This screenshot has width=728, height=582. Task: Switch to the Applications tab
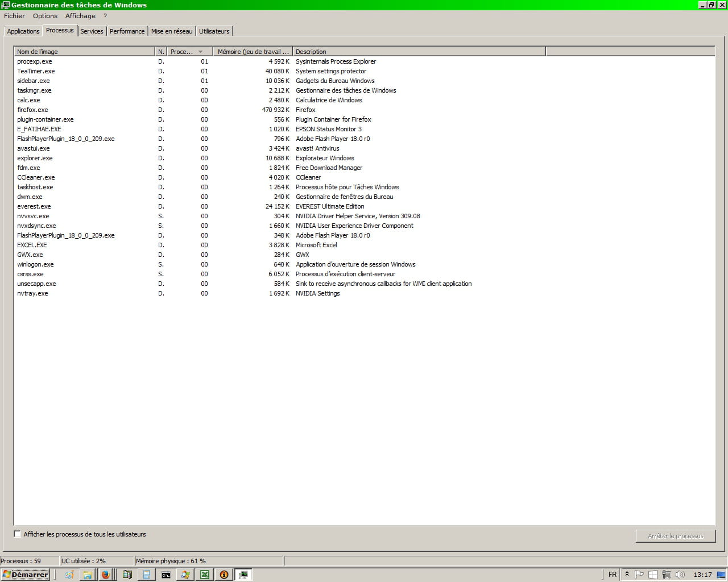click(23, 31)
